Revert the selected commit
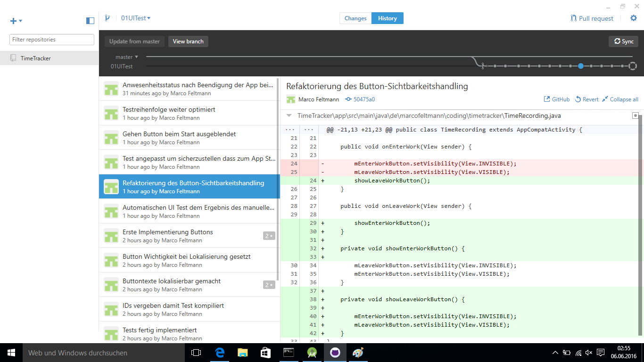Image resolution: width=644 pixels, height=362 pixels. (586, 99)
